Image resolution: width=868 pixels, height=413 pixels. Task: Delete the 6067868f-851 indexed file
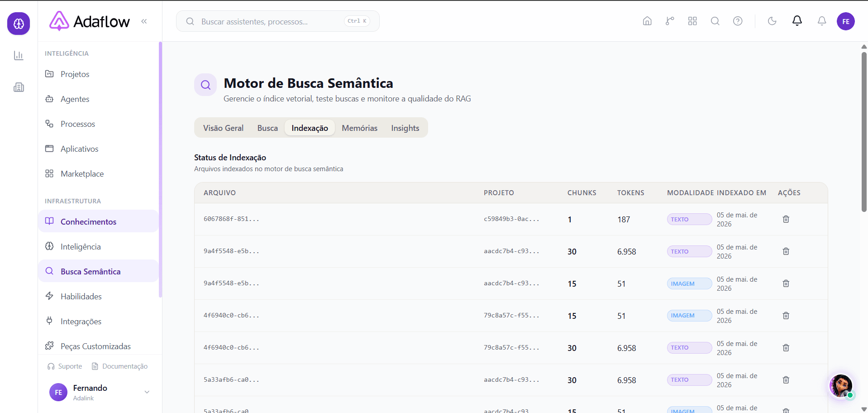[786, 219]
